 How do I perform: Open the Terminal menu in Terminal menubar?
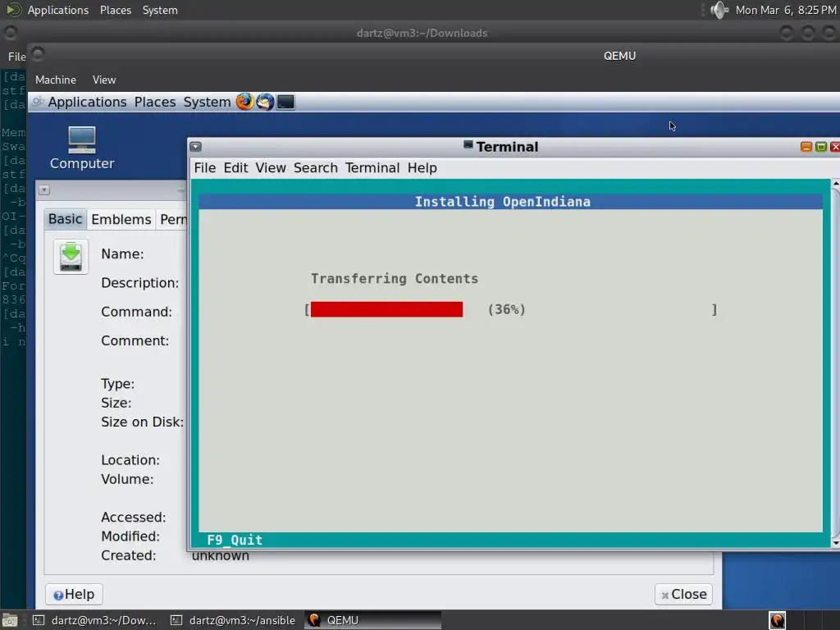point(372,167)
